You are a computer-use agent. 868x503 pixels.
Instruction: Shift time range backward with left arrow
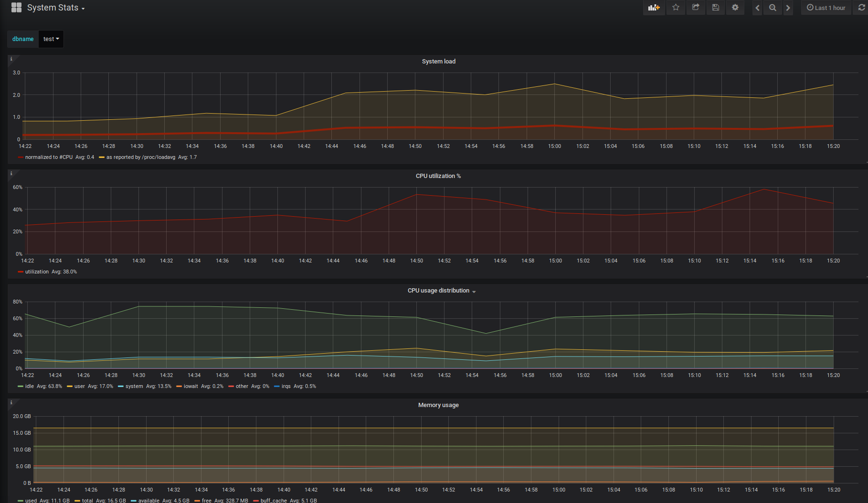757,8
